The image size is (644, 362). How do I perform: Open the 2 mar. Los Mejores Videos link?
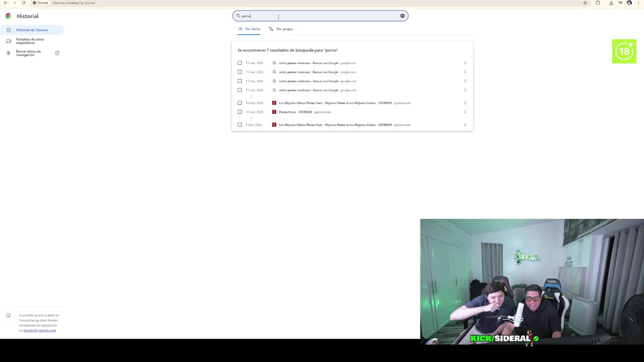pos(336,125)
